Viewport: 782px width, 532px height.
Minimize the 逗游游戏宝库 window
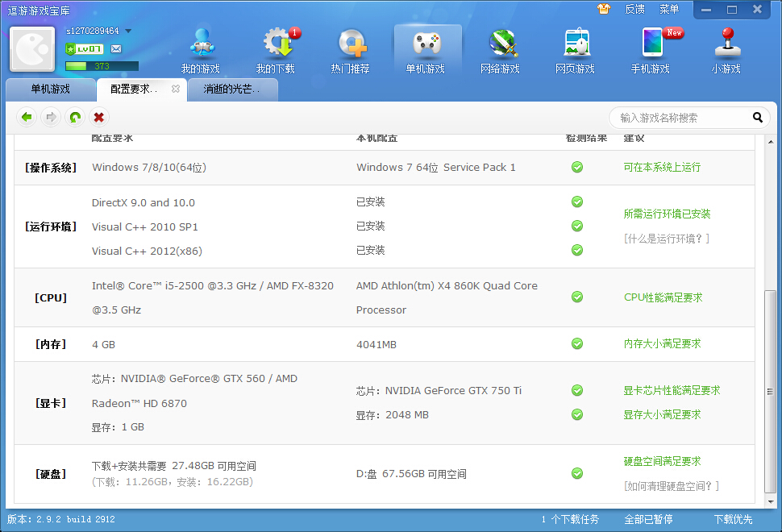pyautogui.click(x=706, y=10)
